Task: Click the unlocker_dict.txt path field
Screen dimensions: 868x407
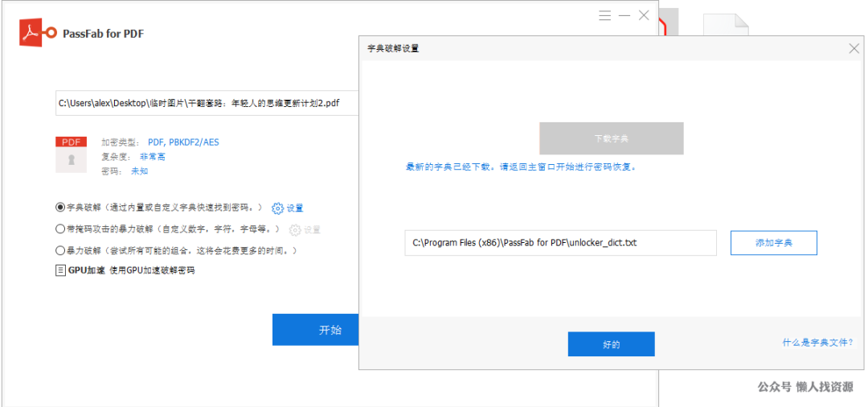Action: coord(561,243)
